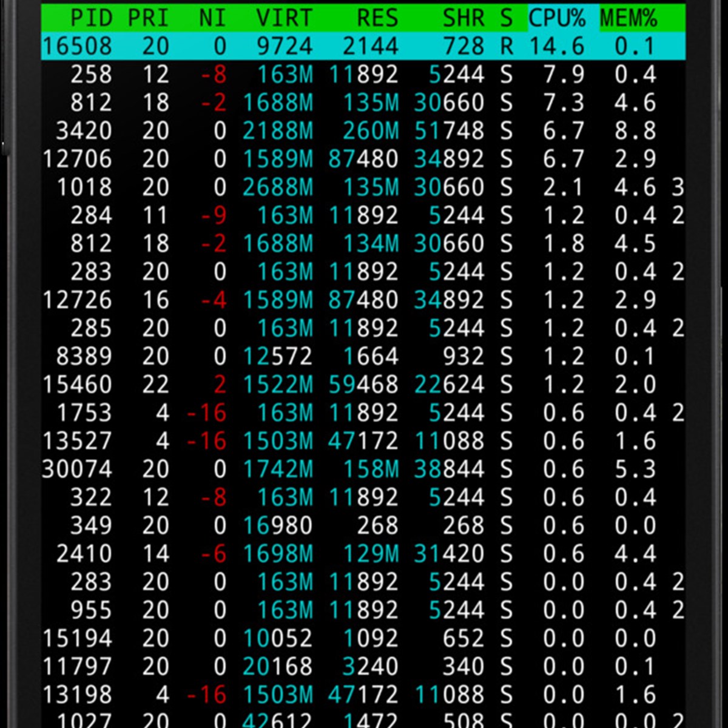
Task: Select process row with PID 12706
Action: [x=363, y=159]
